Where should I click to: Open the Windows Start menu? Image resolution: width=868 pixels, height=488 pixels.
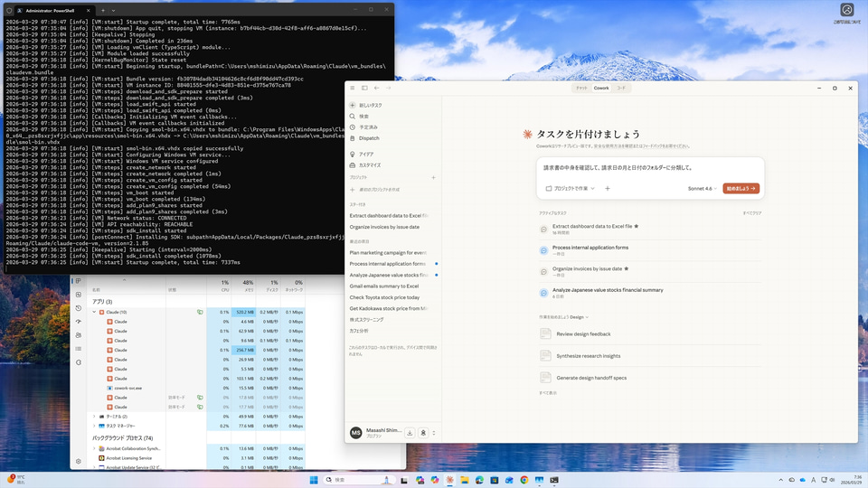click(x=314, y=480)
